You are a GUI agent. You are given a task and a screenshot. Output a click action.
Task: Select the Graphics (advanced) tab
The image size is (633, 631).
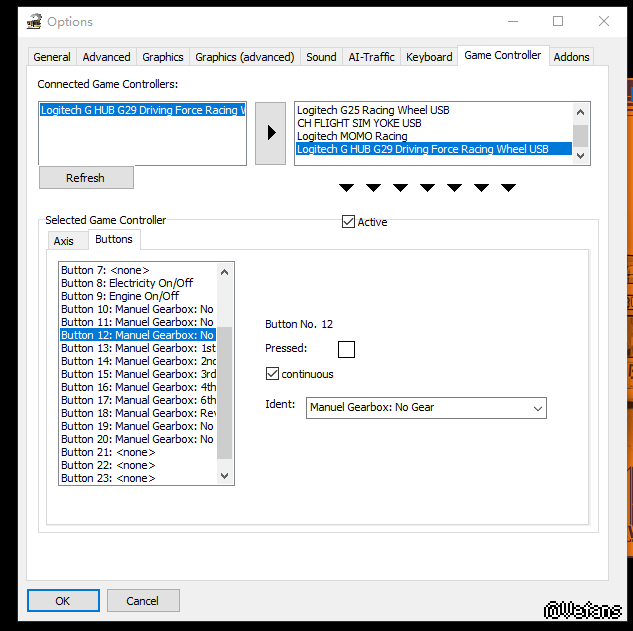pos(245,57)
